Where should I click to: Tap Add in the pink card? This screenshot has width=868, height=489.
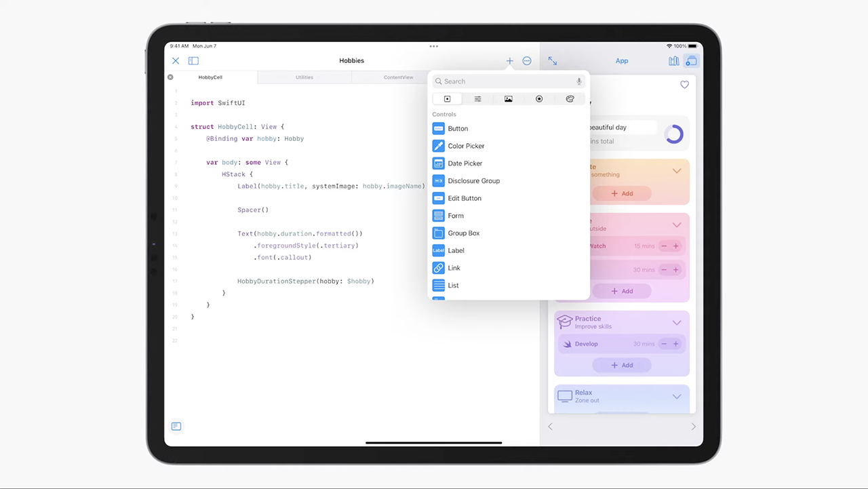click(622, 291)
